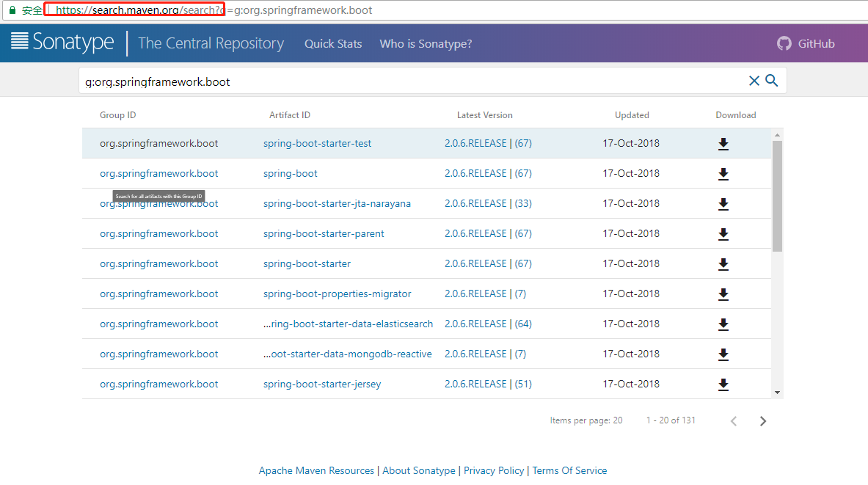Download spring-boot-properties-migrator artifact
868x485 pixels.
(723, 294)
